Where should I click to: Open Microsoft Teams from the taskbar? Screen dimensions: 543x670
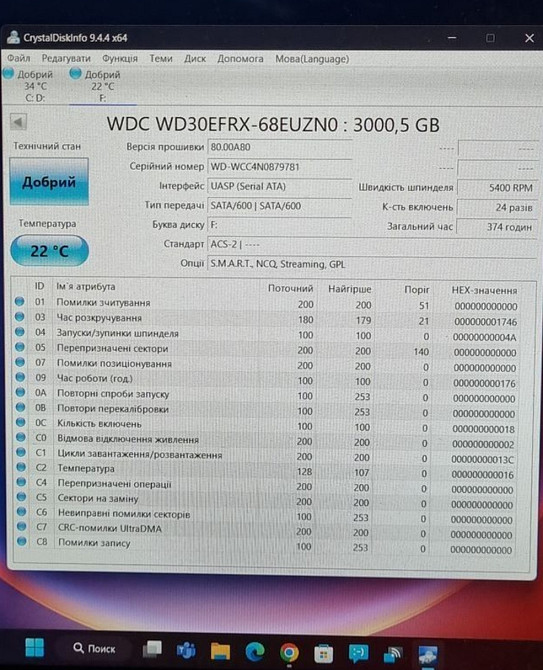coord(186,650)
